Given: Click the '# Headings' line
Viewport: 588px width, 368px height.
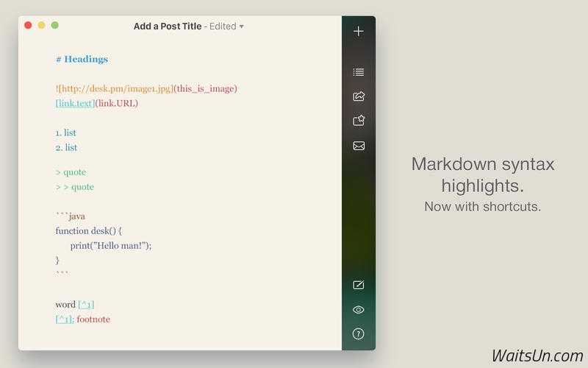Looking at the screenshot, I should [x=82, y=60].
